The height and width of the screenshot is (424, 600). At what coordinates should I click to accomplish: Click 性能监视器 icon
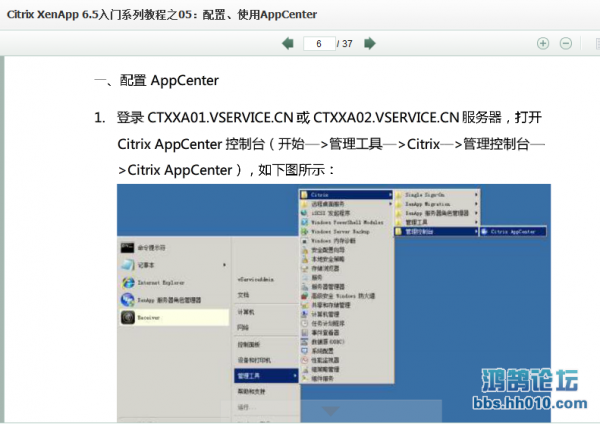pyautogui.click(x=305, y=360)
